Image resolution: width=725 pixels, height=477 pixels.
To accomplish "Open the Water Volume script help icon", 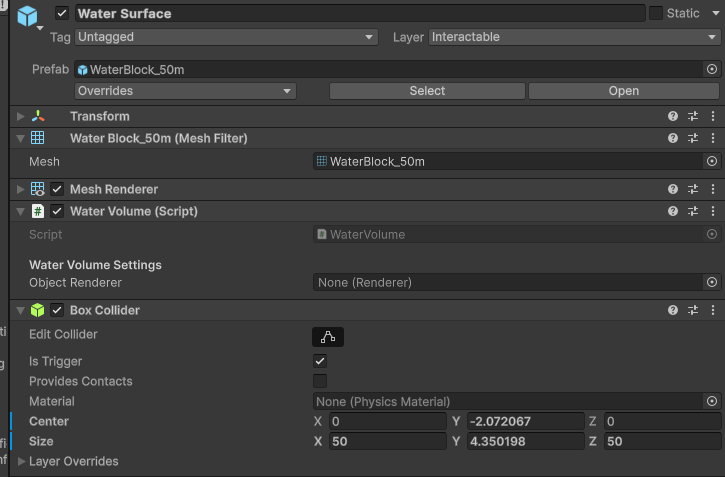I will 673,211.
